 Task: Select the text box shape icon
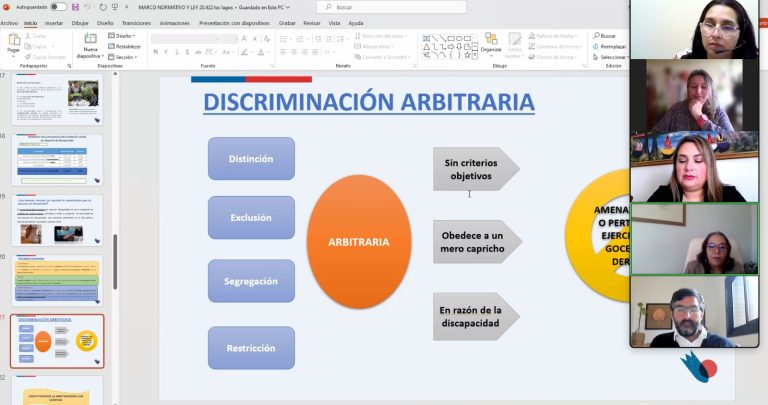(426, 38)
